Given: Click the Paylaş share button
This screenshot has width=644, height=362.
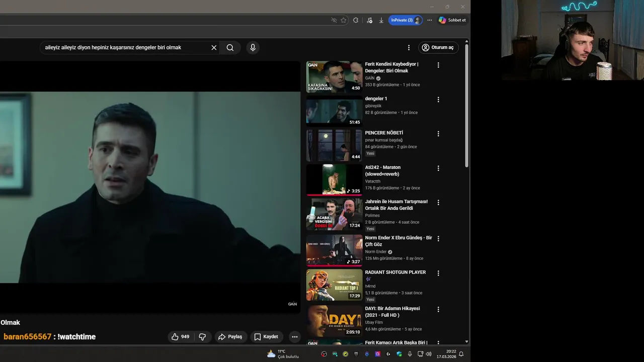Looking at the screenshot, I should click(x=231, y=337).
